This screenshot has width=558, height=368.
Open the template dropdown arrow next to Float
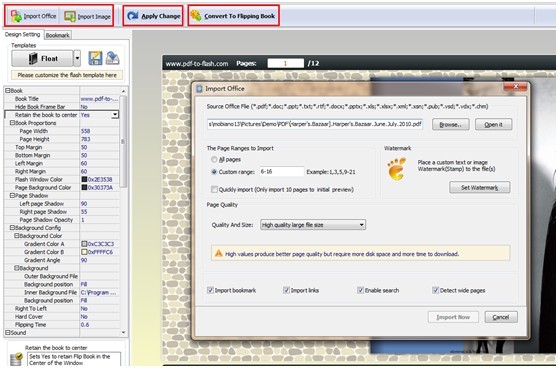(x=77, y=58)
